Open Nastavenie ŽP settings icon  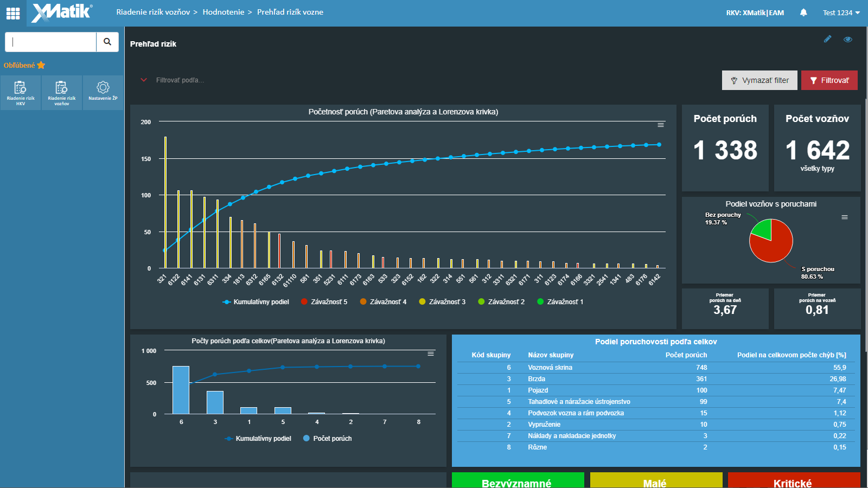[x=103, y=91]
